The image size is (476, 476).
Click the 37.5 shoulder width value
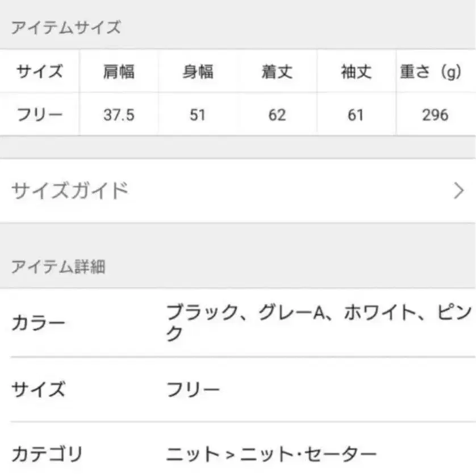pyautogui.click(x=119, y=115)
